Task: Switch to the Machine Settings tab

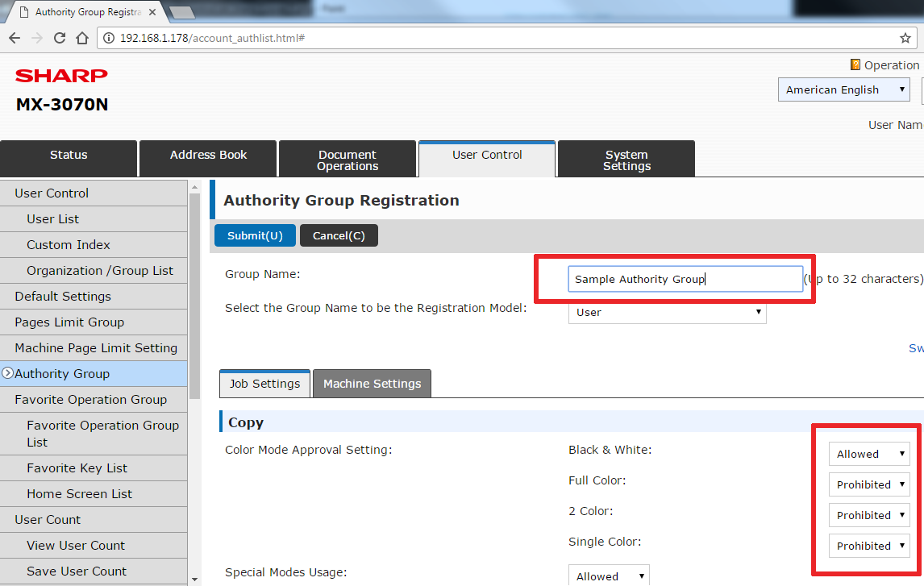Action: coord(372,384)
